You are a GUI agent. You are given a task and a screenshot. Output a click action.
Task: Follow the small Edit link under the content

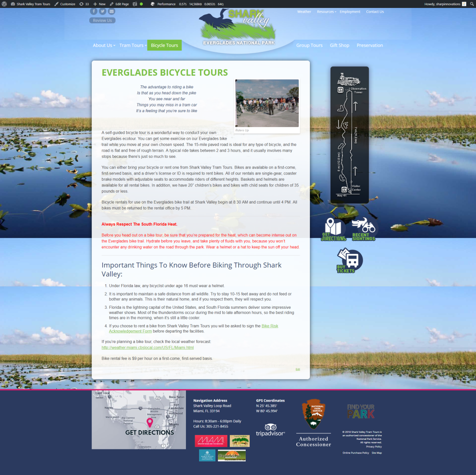tap(298, 369)
